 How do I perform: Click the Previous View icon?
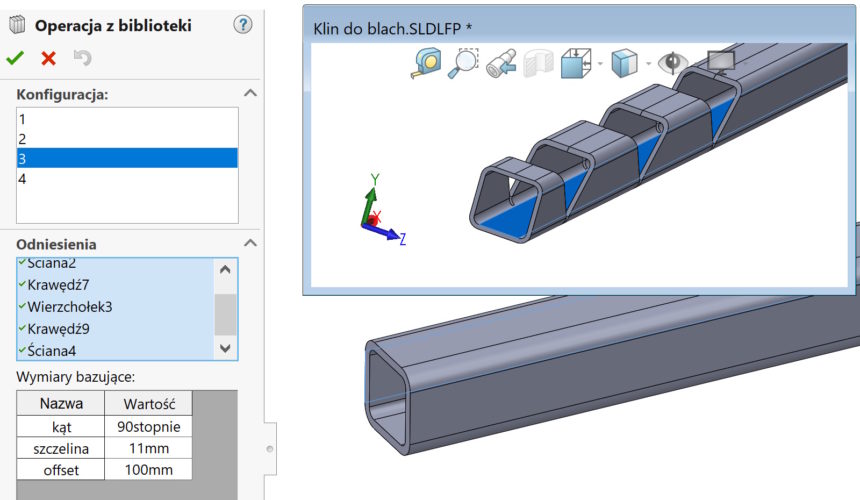click(x=500, y=64)
